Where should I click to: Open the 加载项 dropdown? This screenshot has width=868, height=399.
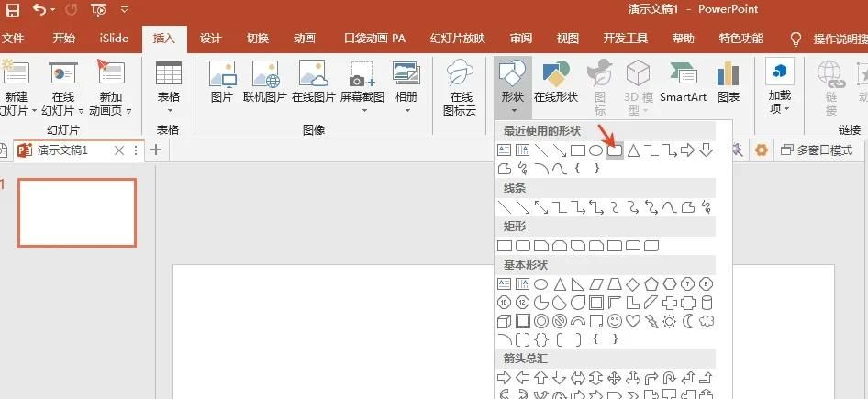click(x=779, y=87)
